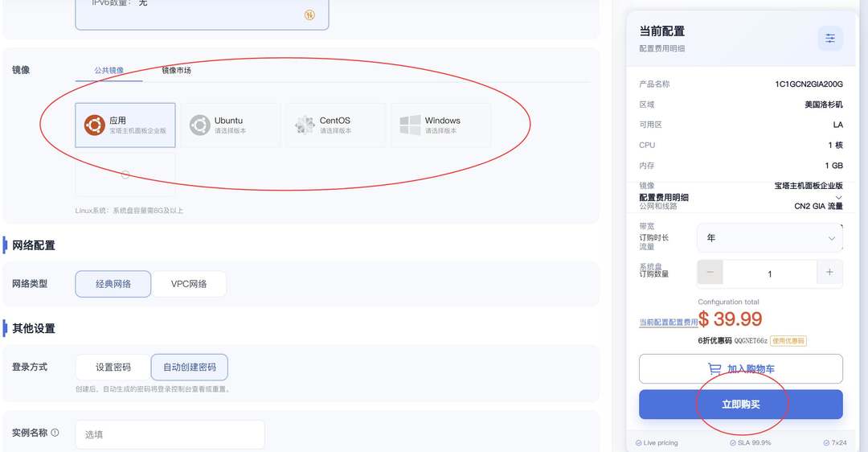Image resolution: width=868 pixels, height=452 pixels.
Task: Select 经典网络 network type
Action: pos(113,284)
